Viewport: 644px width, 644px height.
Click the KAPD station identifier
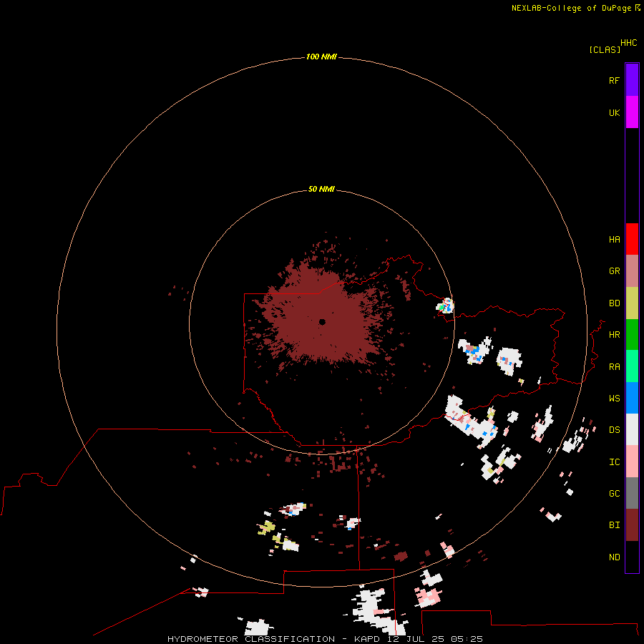click(367, 639)
